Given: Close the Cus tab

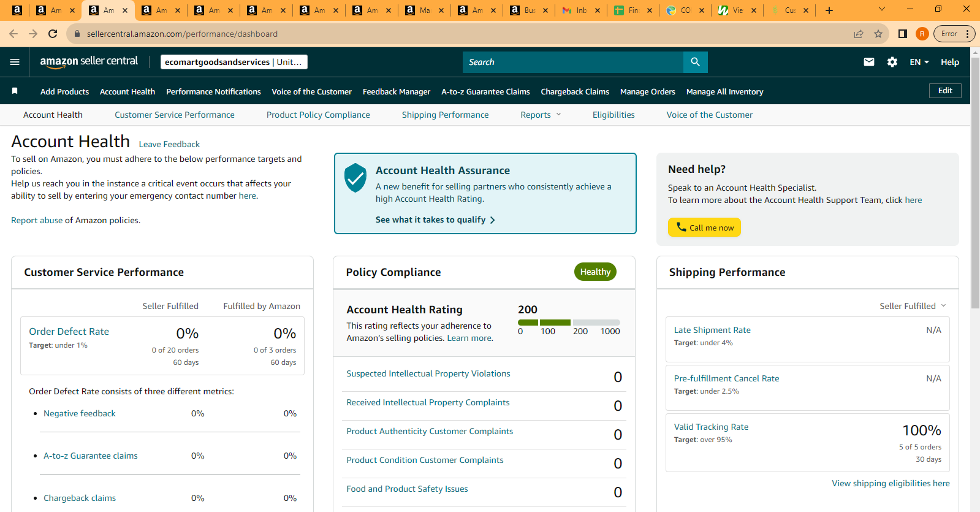Looking at the screenshot, I should [806, 10].
